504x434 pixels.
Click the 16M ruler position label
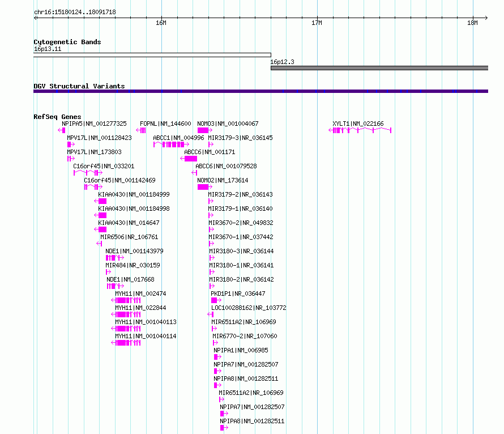click(161, 23)
